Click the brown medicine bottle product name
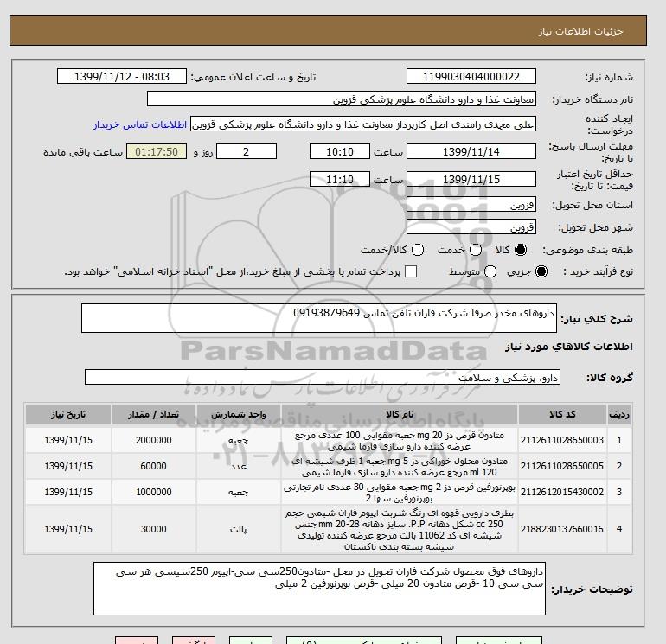The width and height of the screenshot is (666, 644). click(400, 530)
